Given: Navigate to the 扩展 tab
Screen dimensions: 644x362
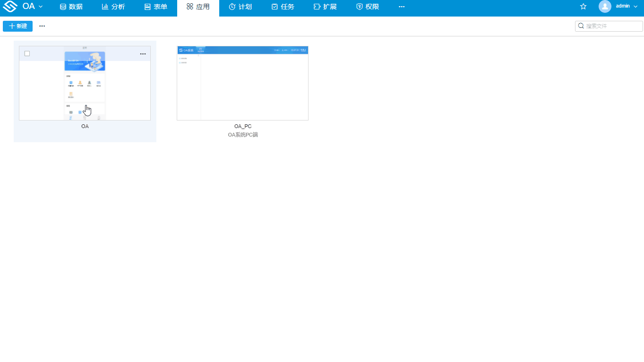Looking at the screenshot, I should (325, 7).
